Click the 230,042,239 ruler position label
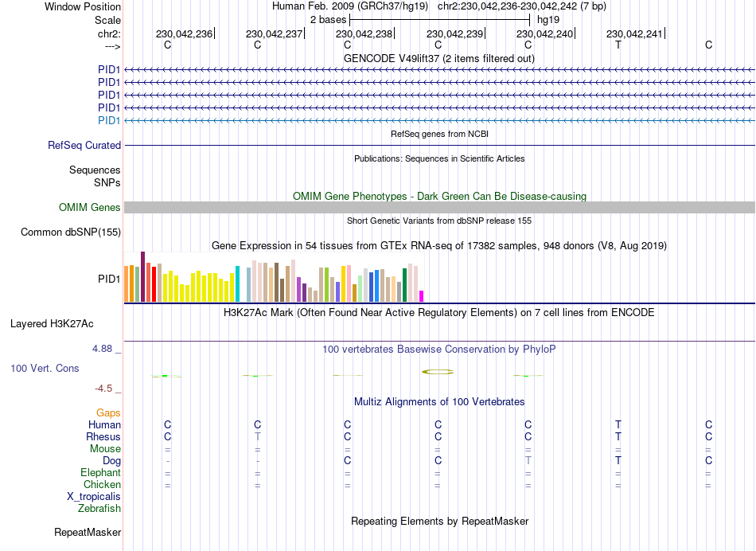756x551 pixels. (454, 33)
